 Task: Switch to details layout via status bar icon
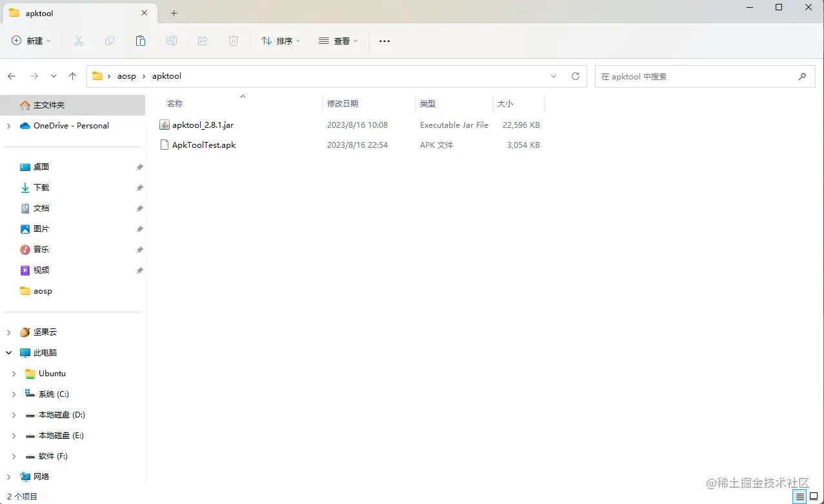point(799,496)
